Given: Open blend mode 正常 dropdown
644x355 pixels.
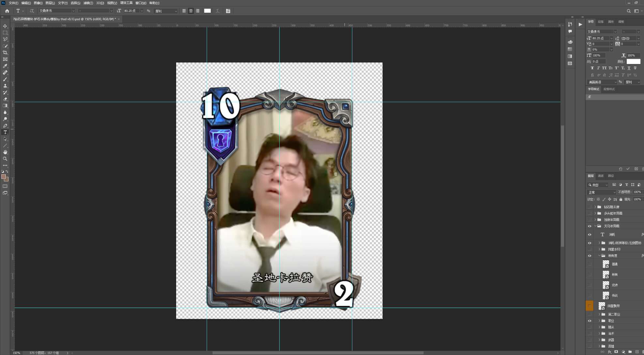Looking at the screenshot, I should tap(601, 192).
